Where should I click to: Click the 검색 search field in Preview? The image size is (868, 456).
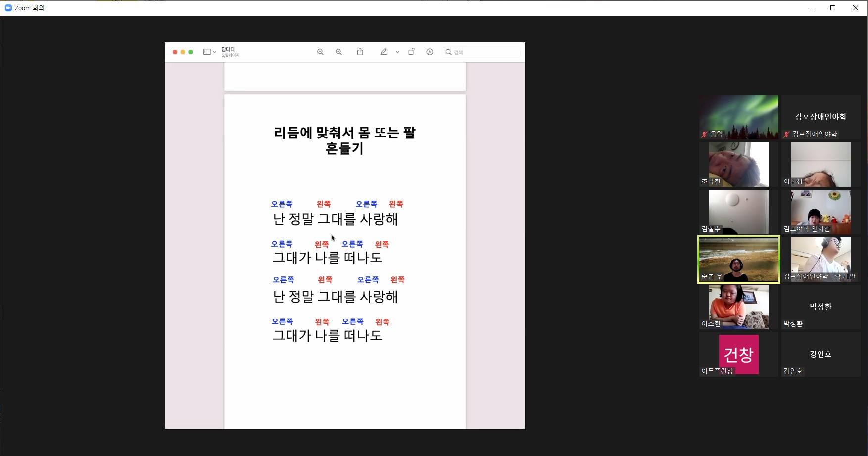(482, 52)
